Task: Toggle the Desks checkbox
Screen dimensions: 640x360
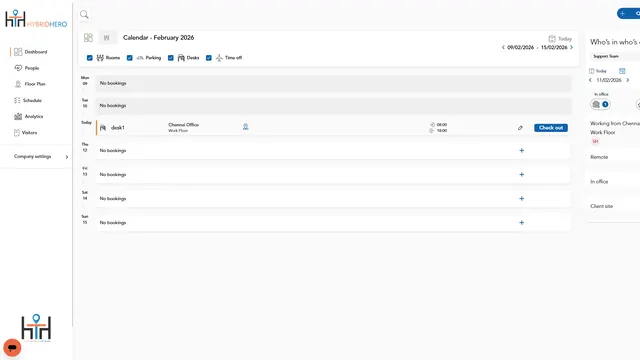Action: coord(171,58)
